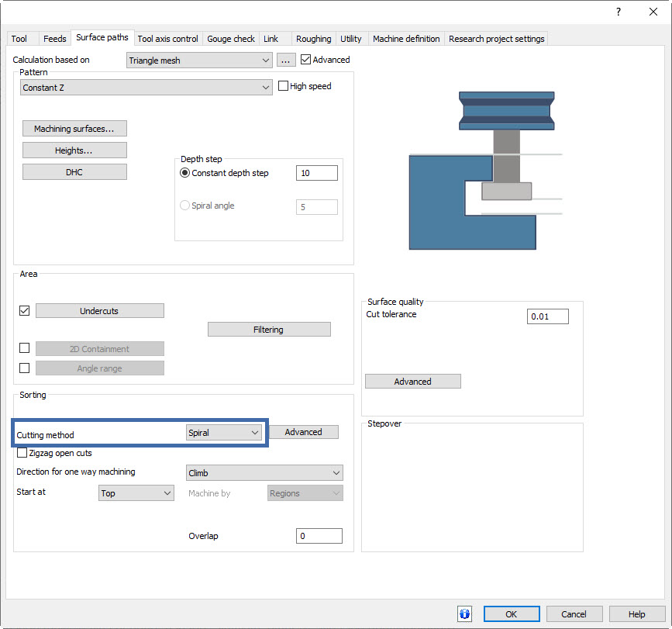Click Advanced button under Surface quality

pos(413,381)
